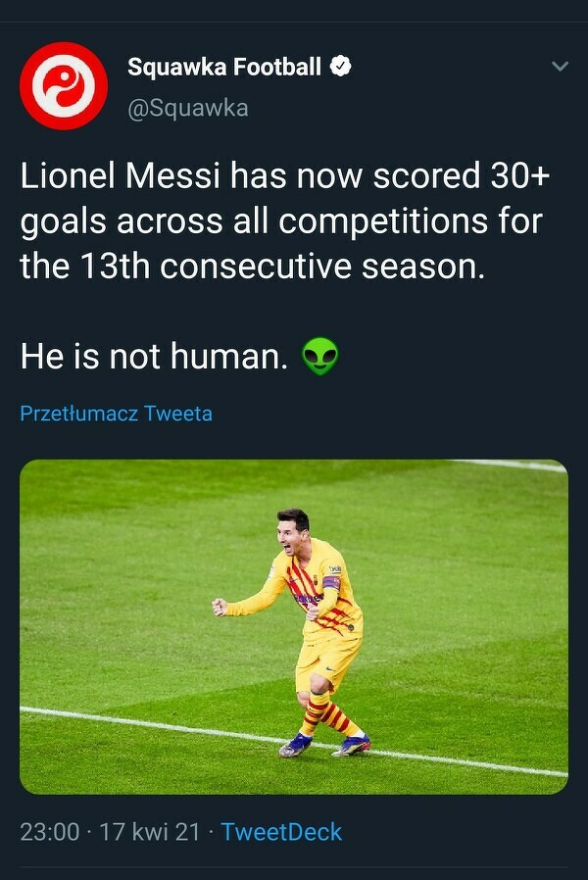The width and height of the screenshot is (588, 880).
Task: Click the "He is not human." text
Action: pos(154,357)
